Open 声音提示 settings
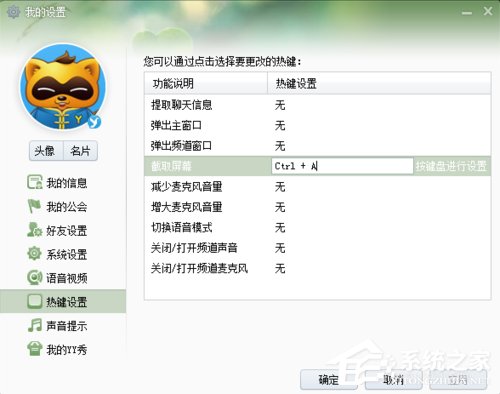This screenshot has height=394, width=500. coord(63,325)
